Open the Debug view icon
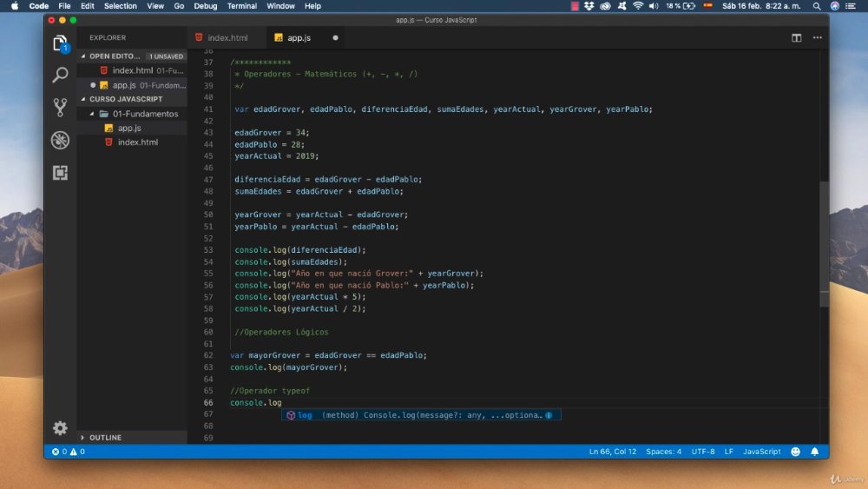 click(x=60, y=140)
